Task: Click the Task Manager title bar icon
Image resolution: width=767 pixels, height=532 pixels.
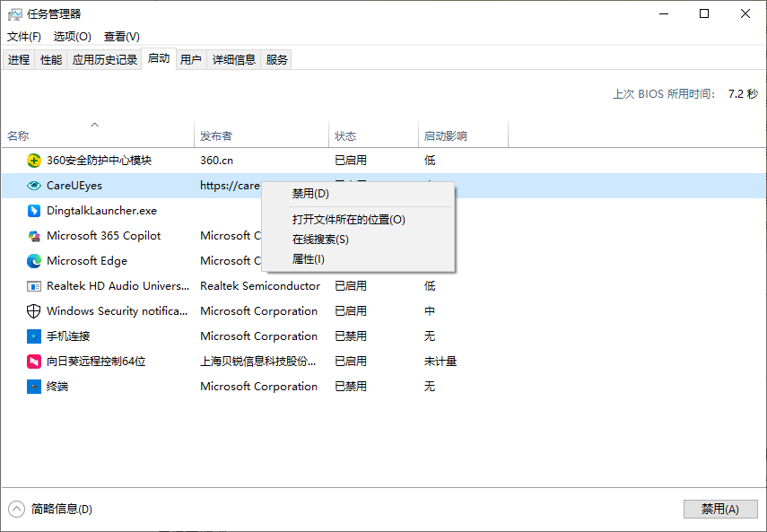Action: coord(14,14)
